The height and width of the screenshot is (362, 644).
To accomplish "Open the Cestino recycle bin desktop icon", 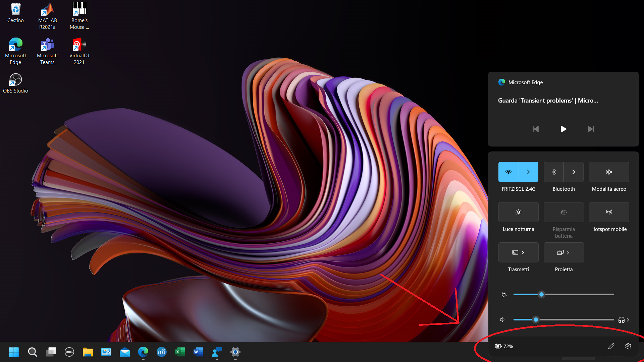I will (15, 13).
